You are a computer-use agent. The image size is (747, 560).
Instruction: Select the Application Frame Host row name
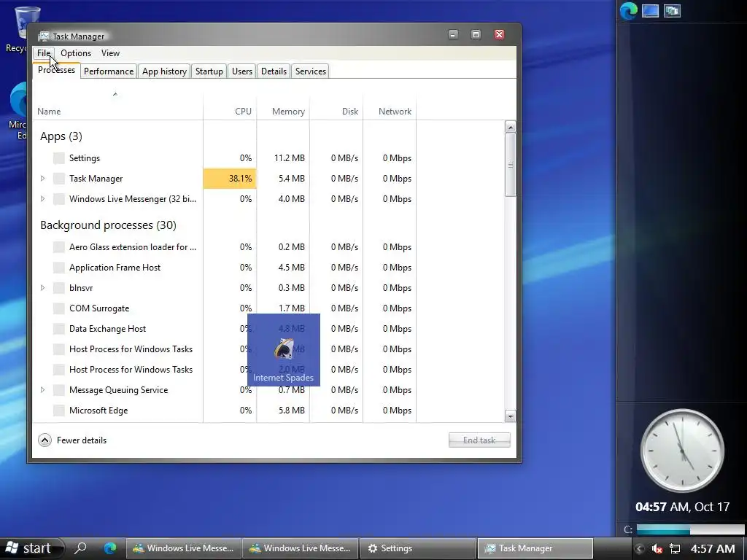115,268
